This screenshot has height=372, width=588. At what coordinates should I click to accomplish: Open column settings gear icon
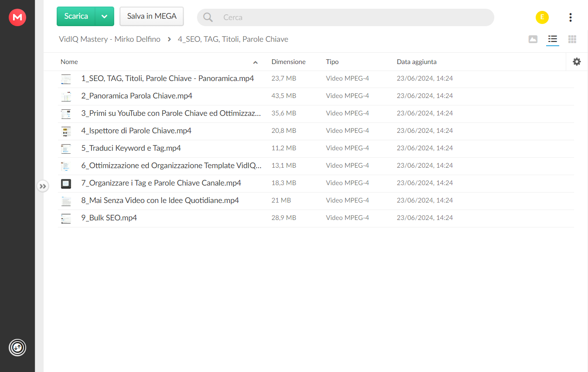[x=577, y=62]
